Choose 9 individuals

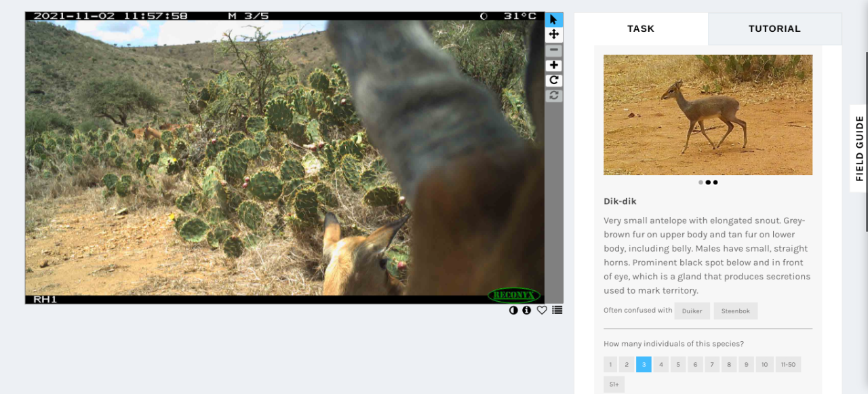(746, 364)
